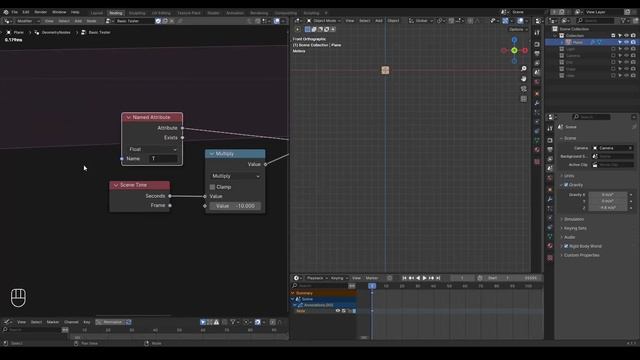
Task: Click the blue Z axis gizmo ball
Action: 514,40
